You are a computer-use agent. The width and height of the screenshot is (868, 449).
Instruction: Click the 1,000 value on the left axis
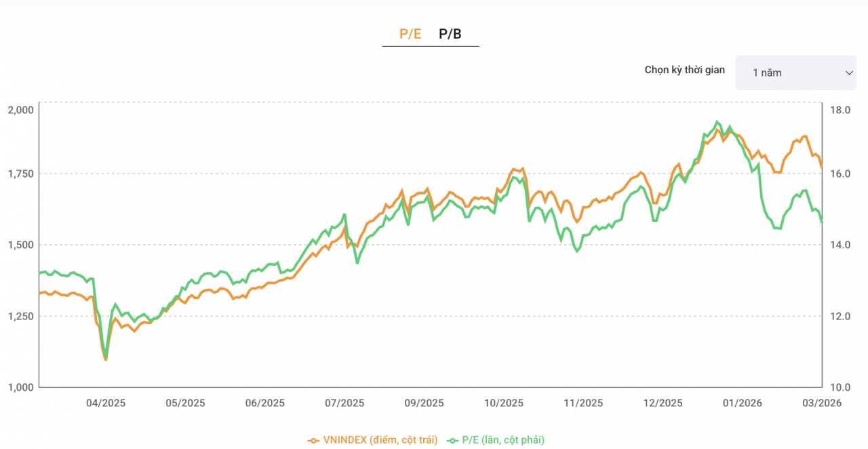click(x=22, y=387)
